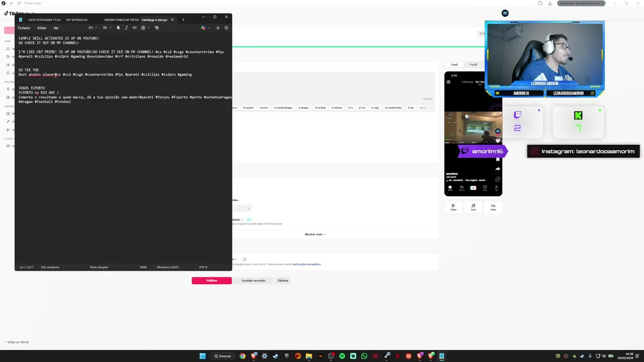Add a new Notepad tab
644x362 pixels.
point(183,20)
